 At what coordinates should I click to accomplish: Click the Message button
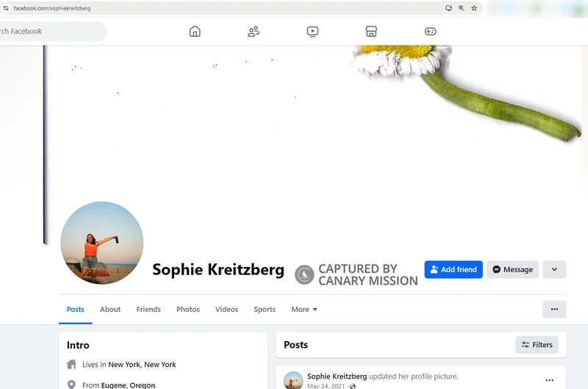click(x=512, y=269)
